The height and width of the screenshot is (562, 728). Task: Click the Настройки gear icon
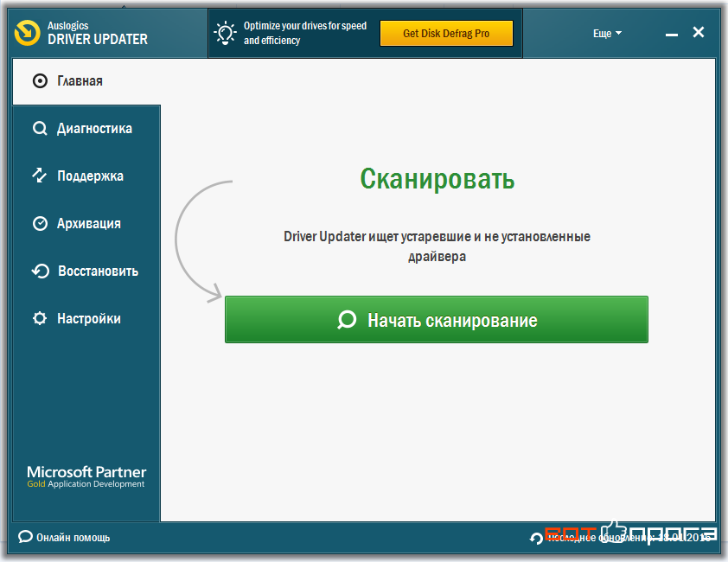(40, 319)
